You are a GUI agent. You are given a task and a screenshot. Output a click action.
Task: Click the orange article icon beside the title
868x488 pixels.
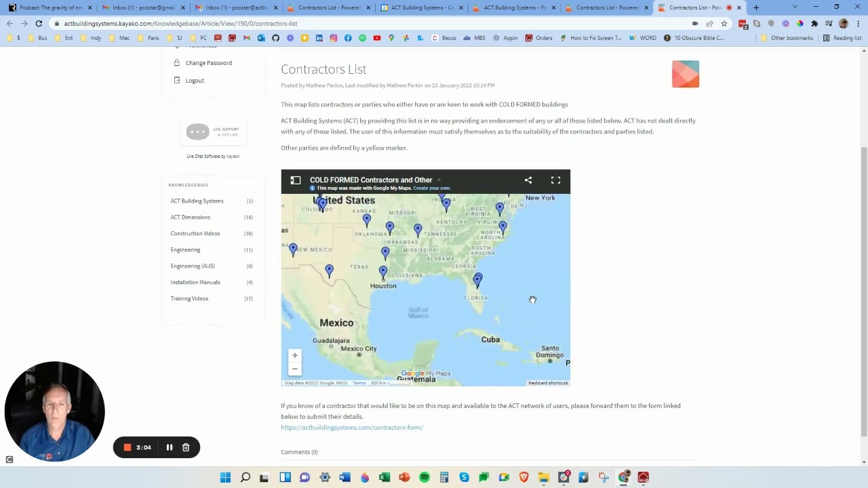point(686,74)
